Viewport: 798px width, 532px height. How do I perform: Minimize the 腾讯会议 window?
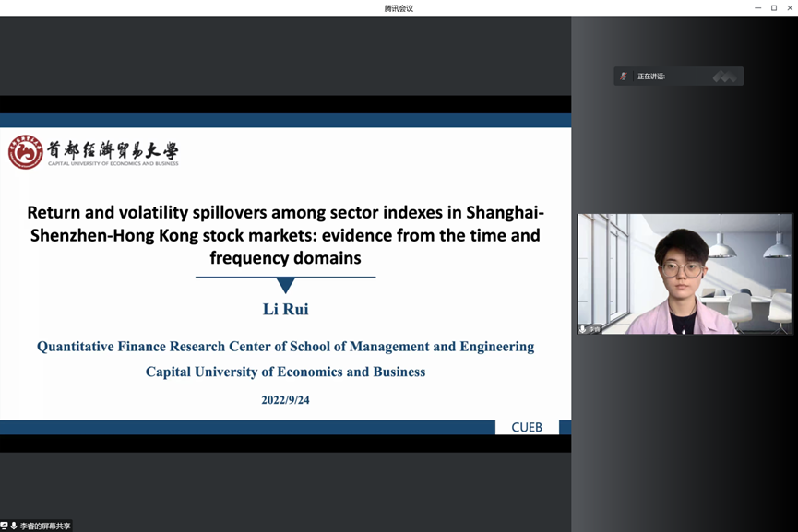tap(757, 8)
